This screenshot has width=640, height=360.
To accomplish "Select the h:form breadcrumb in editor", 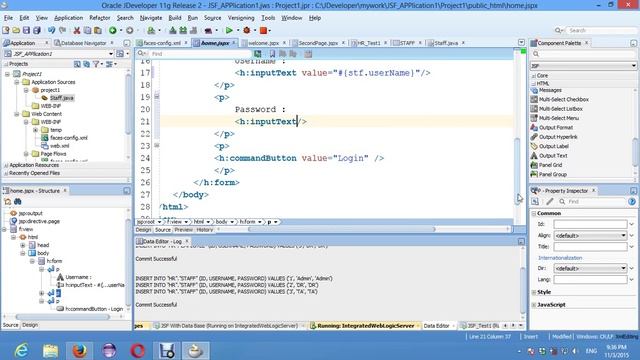I will coord(247,222).
